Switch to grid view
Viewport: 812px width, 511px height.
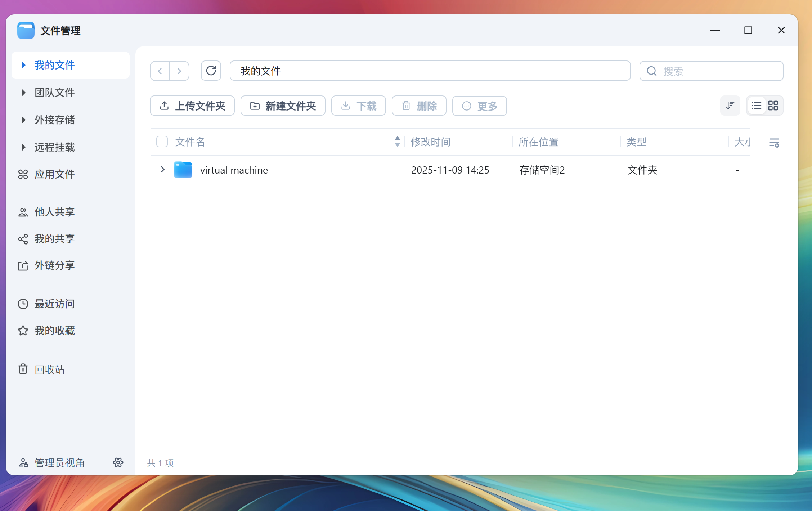coord(773,106)
